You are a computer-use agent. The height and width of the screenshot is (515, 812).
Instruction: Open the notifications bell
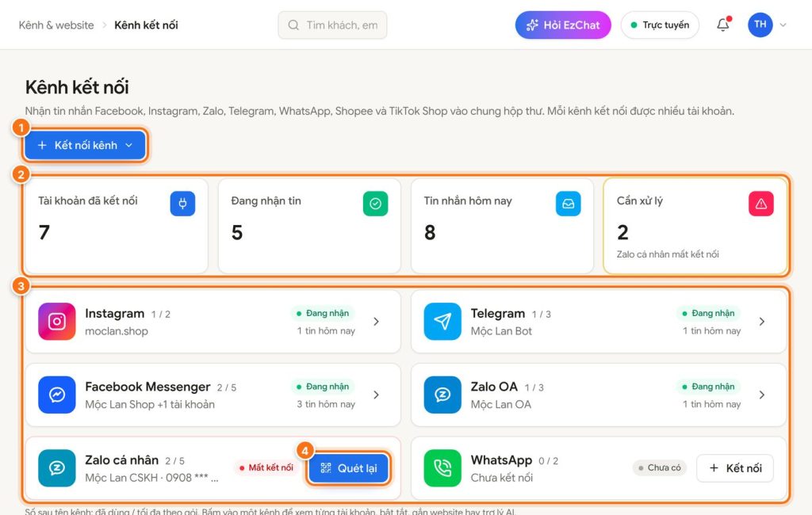point(723,25)
